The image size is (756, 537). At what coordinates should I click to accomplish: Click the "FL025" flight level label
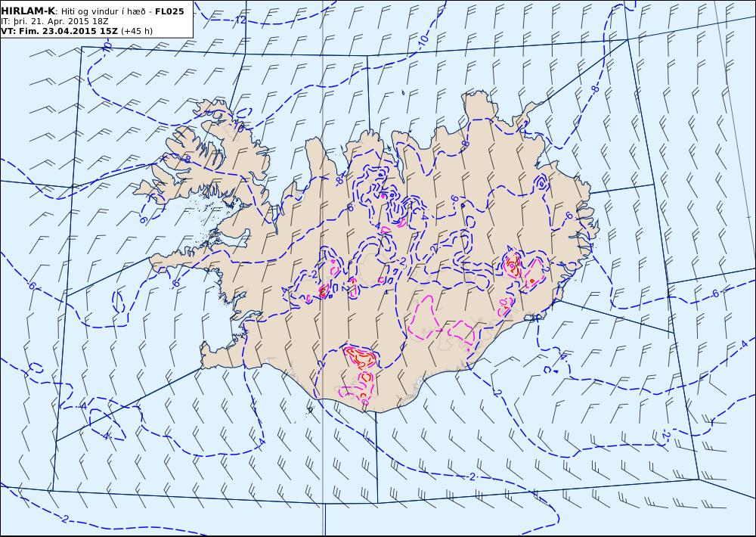click(169, 11)
